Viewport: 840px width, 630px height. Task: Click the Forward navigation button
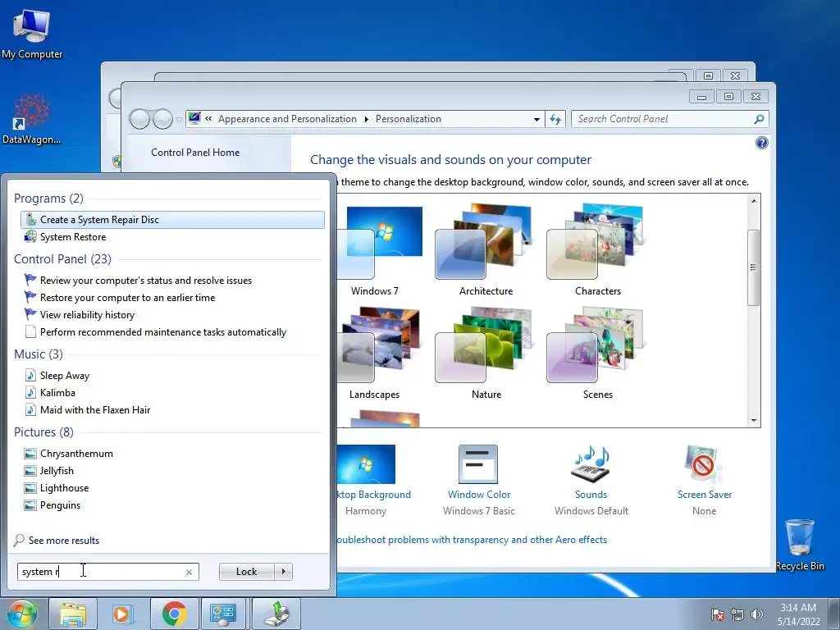click(162, 119)
